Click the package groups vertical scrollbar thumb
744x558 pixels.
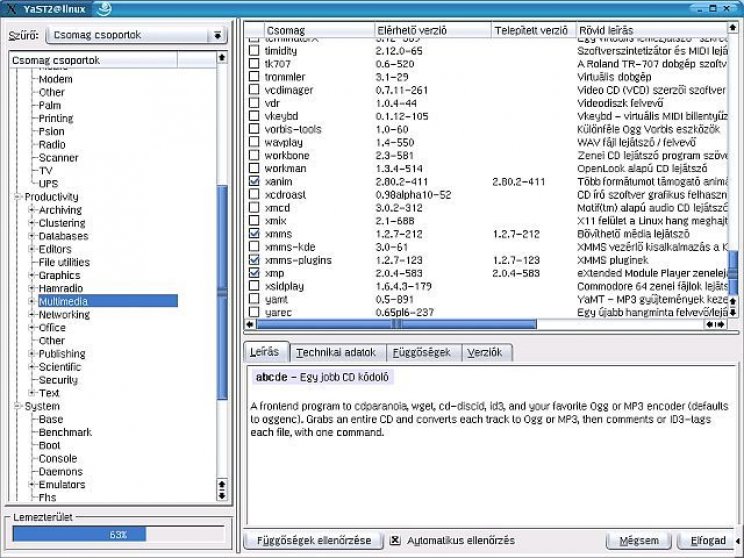click(222, 292)
